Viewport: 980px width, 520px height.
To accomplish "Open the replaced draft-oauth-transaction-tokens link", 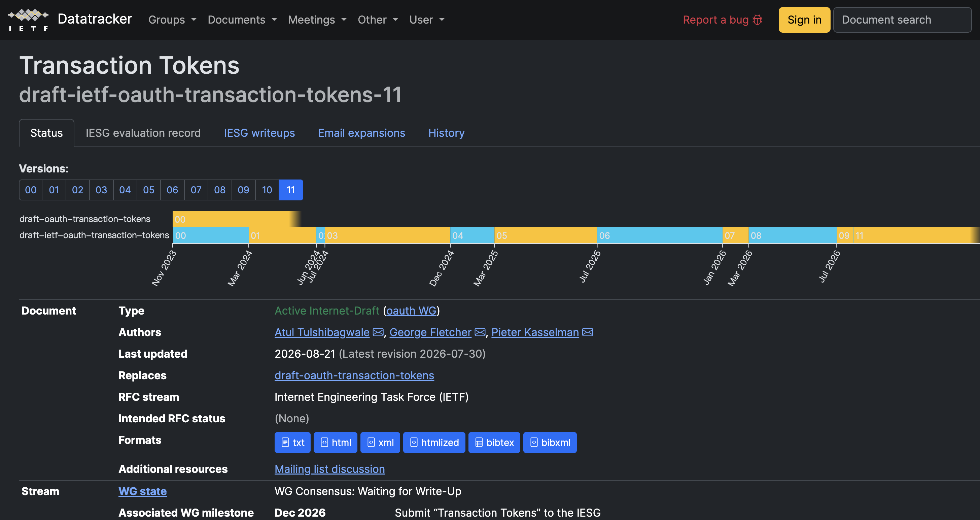I will [354, 375].
